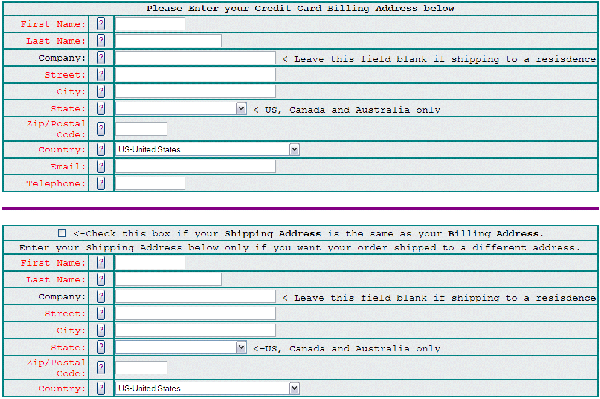Check the shipping same as billing address box
The image size is (600, 399).
coord(62,233)
